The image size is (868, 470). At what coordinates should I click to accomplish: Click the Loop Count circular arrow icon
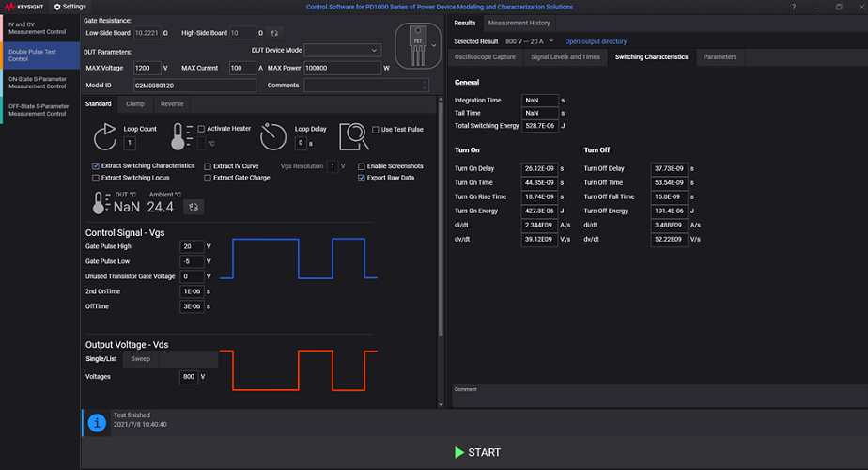pos(105,136)
